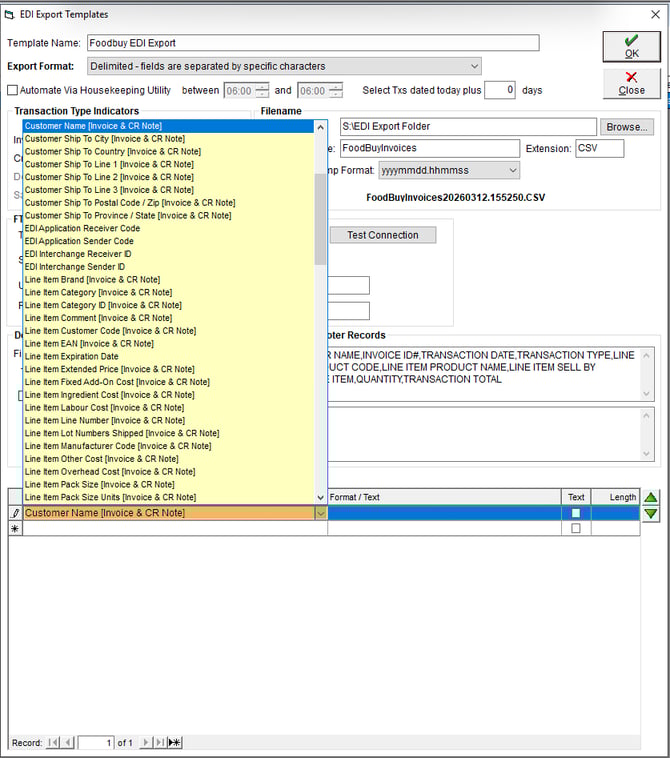
Task: Select Line Item Fixed Add-On Cost option
Action: click(168, 382)
